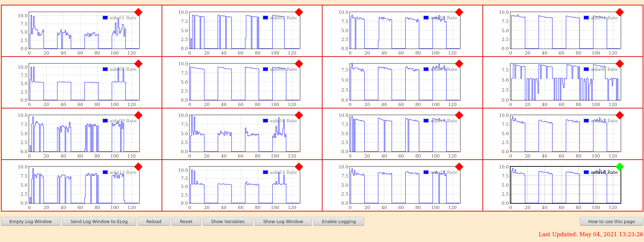The width and height of the screenshot is (644, 242).
Task: Click the red diamond on aida09 chart
Action: pyautogui.click(x=138, y=115)
